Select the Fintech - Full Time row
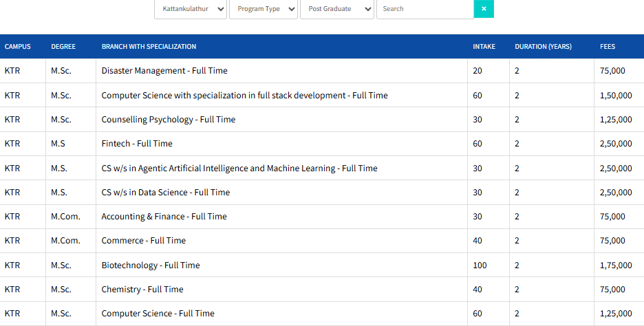 [x=136, y=144]
